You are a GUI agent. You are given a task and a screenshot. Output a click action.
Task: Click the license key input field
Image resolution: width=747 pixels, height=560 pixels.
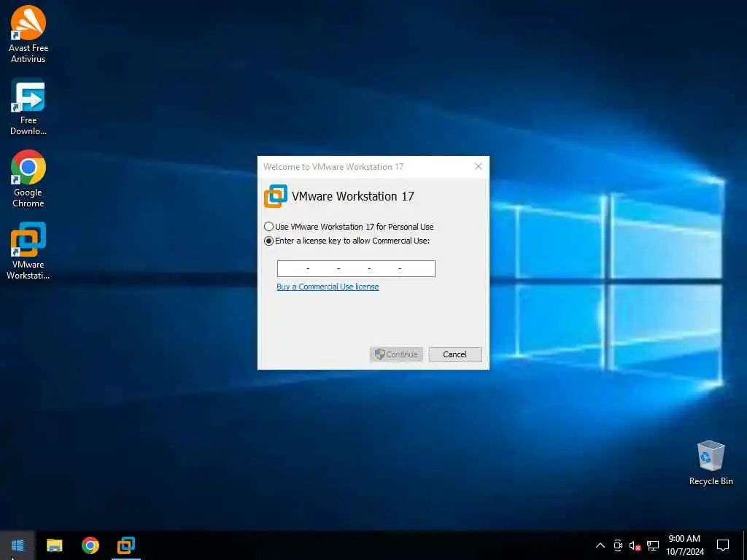pyautogui.click(x=356, y=268)
